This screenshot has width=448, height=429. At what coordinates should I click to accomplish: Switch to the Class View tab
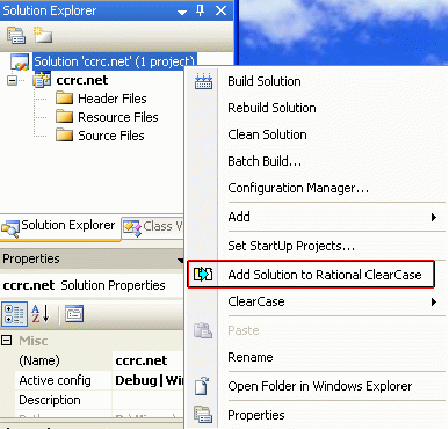coord(153,228)
